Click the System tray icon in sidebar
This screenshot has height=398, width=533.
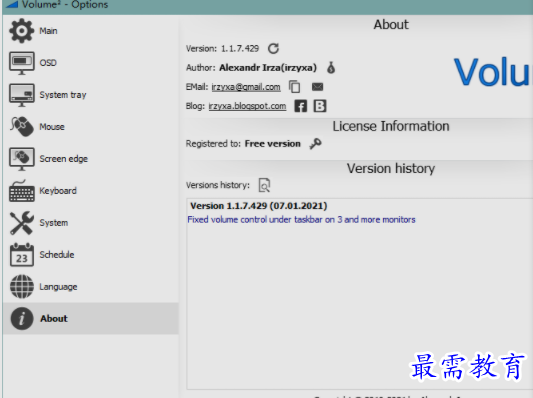(x=21, y=95)
